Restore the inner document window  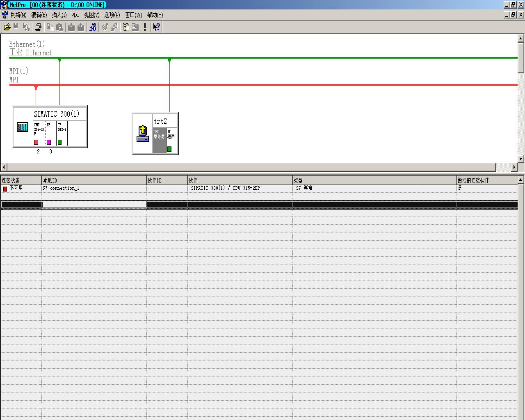[x=513, y=15]
